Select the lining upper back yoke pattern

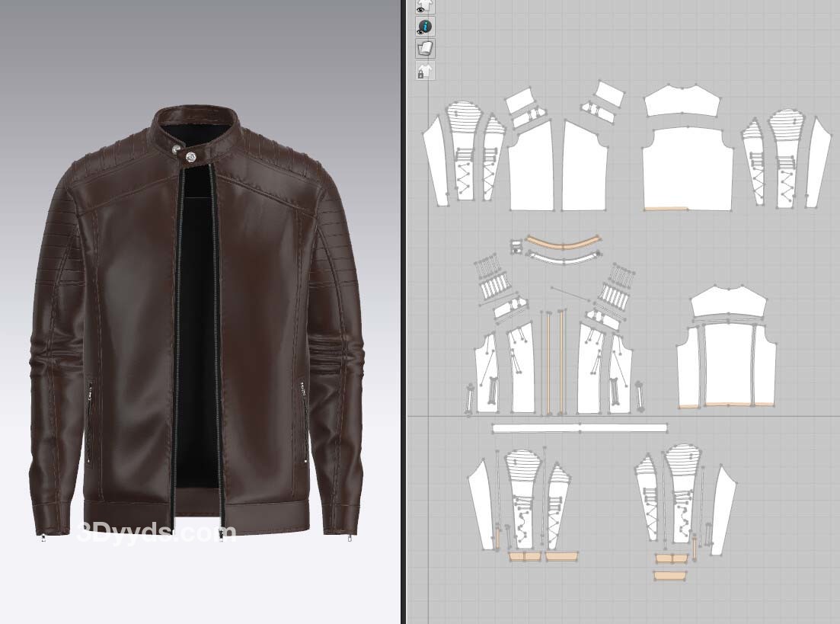pyautogui.click(x=727, y=303)
